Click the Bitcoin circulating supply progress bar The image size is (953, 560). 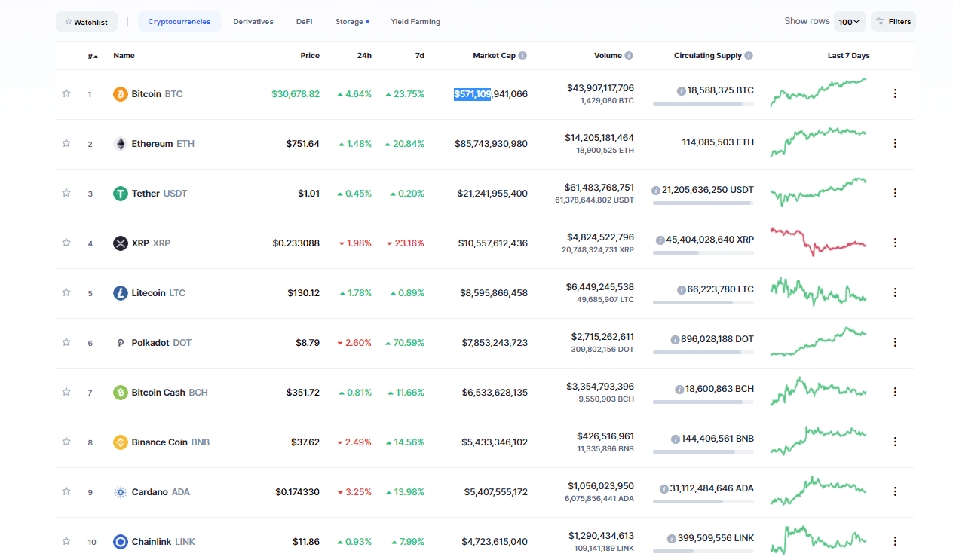pyautogui.click(x=703, y=103)
